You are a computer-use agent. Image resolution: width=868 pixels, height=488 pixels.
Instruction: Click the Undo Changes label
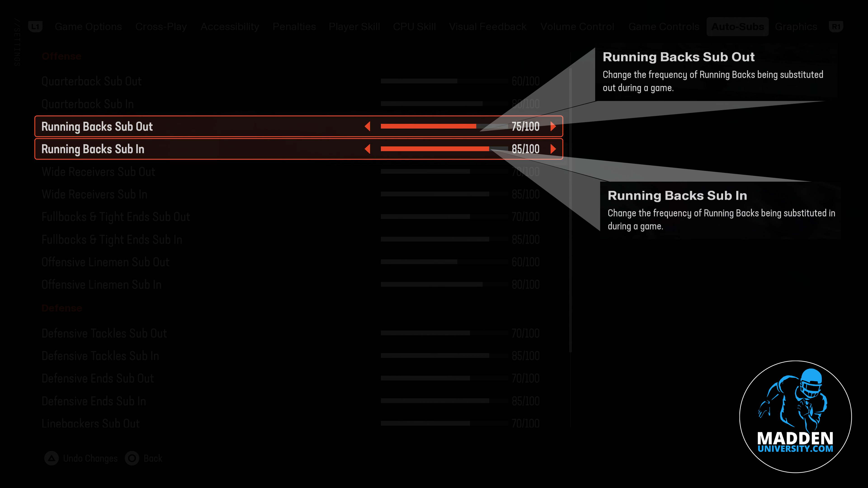[x=90, y=458]
